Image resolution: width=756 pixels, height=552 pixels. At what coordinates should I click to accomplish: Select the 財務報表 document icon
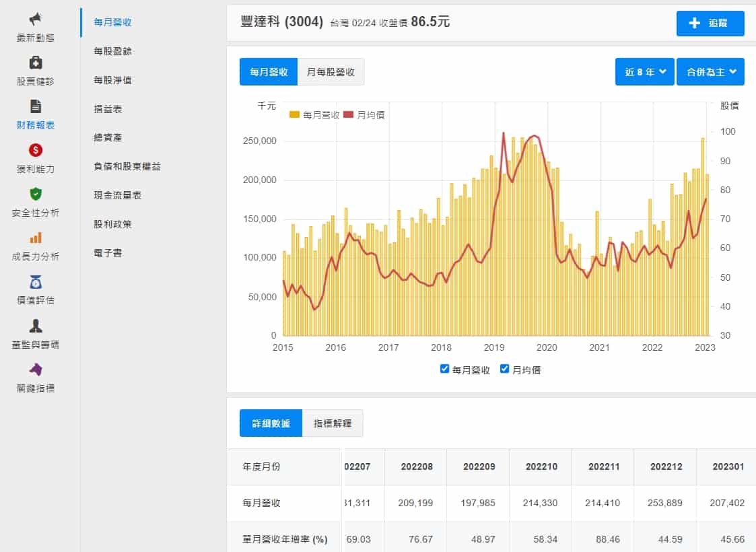36,106
